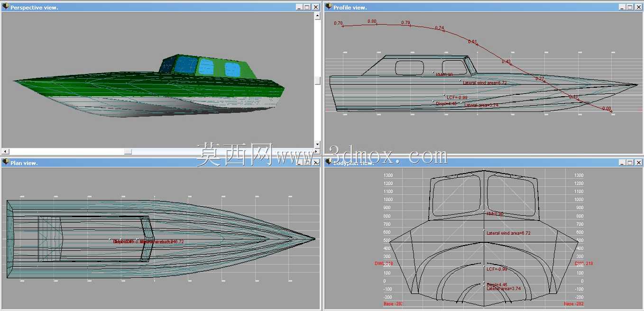The image size is (644, 311).
Task: Click 'KM=0.90' label in Bodyplan view
Action: point(495,214)
